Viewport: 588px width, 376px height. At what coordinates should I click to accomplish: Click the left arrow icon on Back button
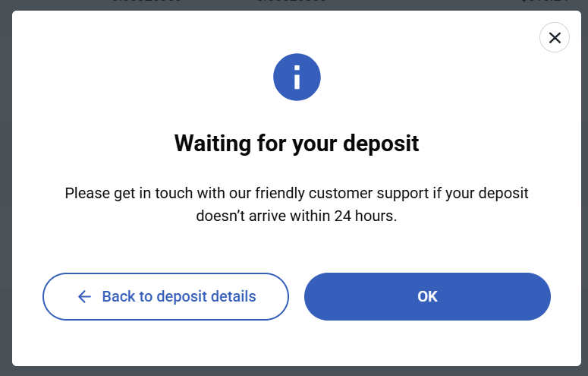coord(84,296)
